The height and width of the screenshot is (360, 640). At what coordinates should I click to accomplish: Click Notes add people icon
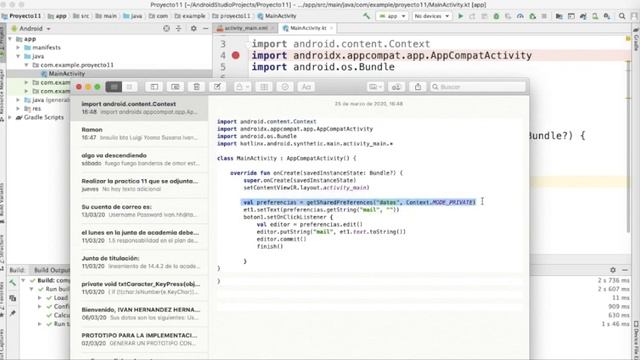tap(396, 87)
